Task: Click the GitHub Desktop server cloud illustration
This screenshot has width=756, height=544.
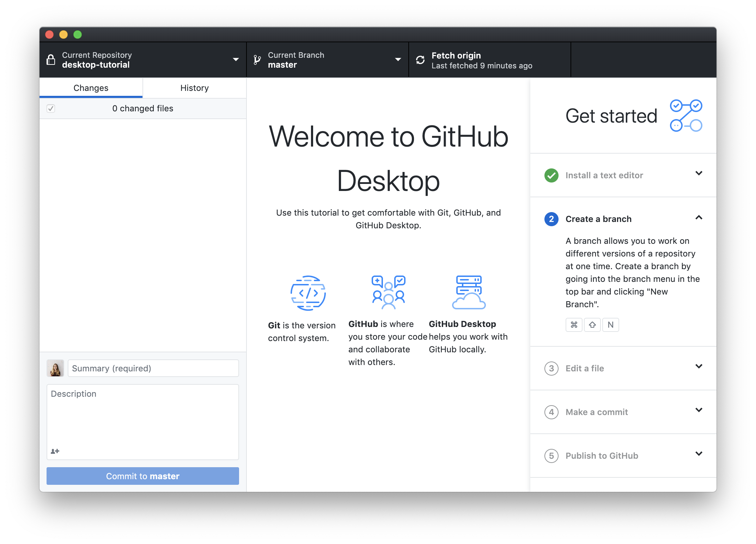Action: click(x=469, y=292)
